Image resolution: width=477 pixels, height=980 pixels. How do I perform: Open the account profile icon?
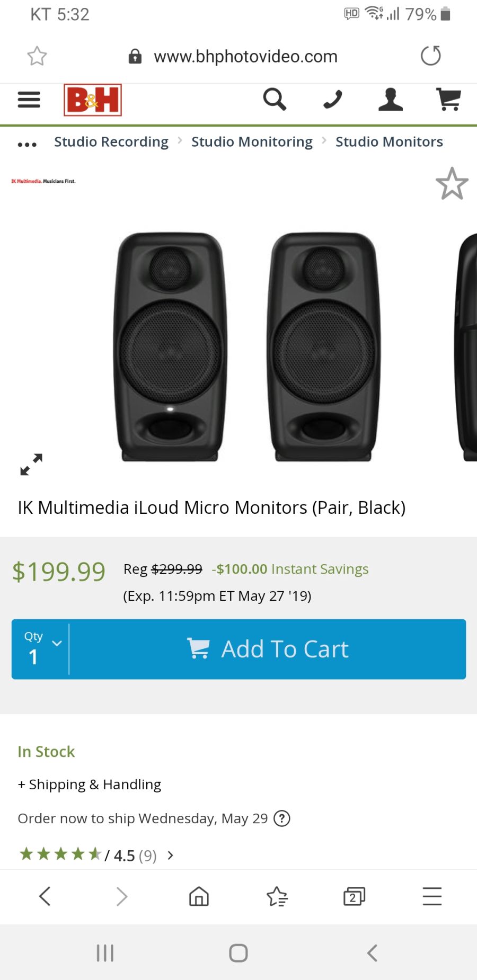391,100
